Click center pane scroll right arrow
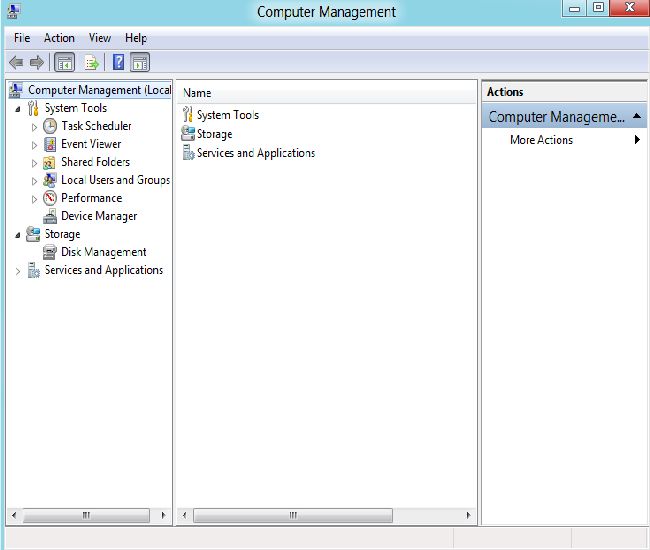The width and height of the screenshot is (650, 550). coord(468,516)
